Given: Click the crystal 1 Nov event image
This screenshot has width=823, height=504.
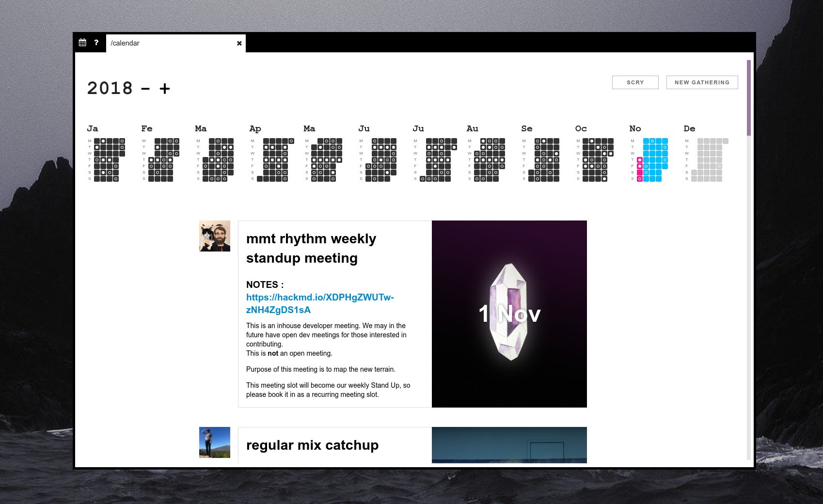Looking at the screenshot, I should [509, 314].
